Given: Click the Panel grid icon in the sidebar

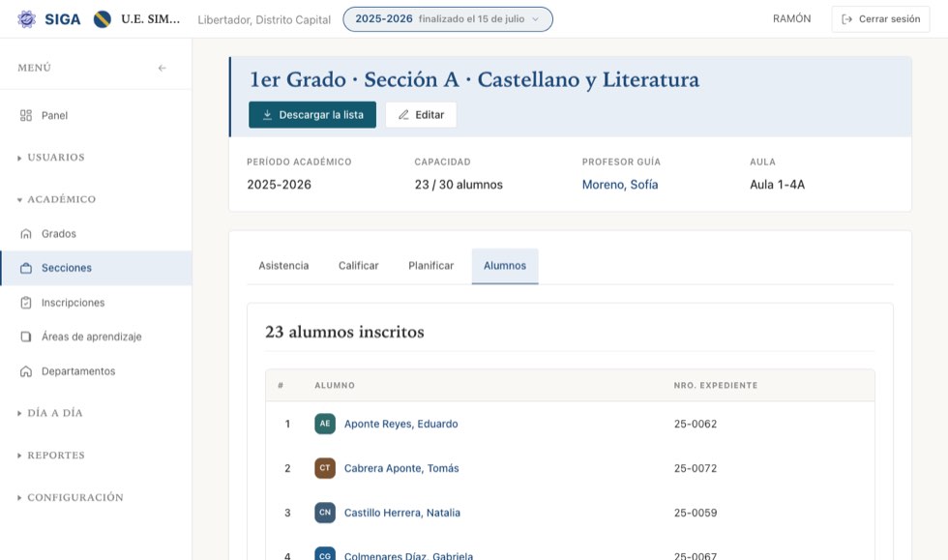Looking at the screenshot, I should 26,115.
